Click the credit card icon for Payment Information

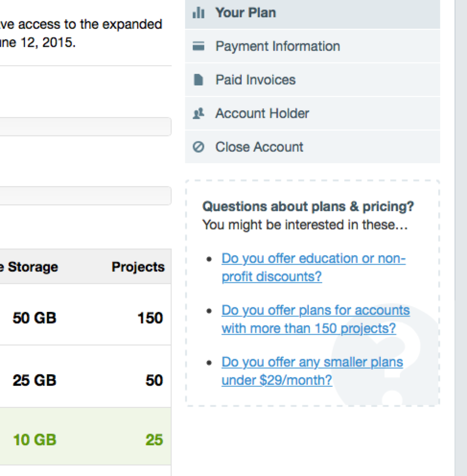198,46
